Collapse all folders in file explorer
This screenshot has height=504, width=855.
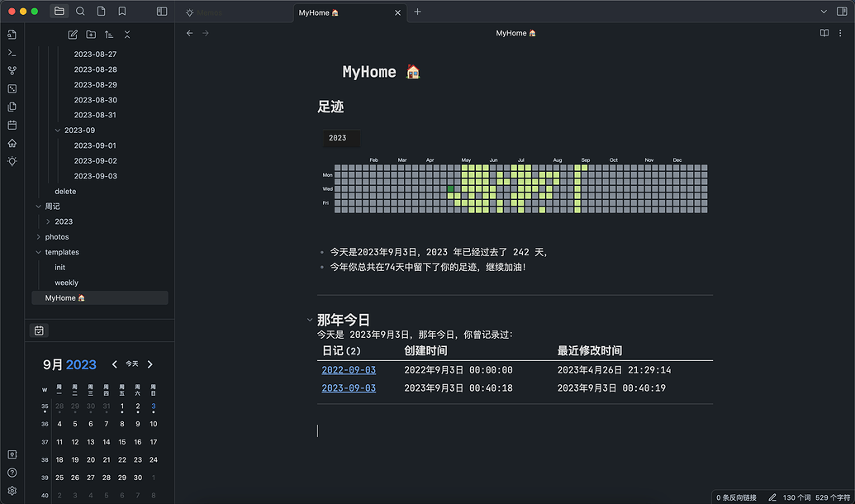click(126, 34)
